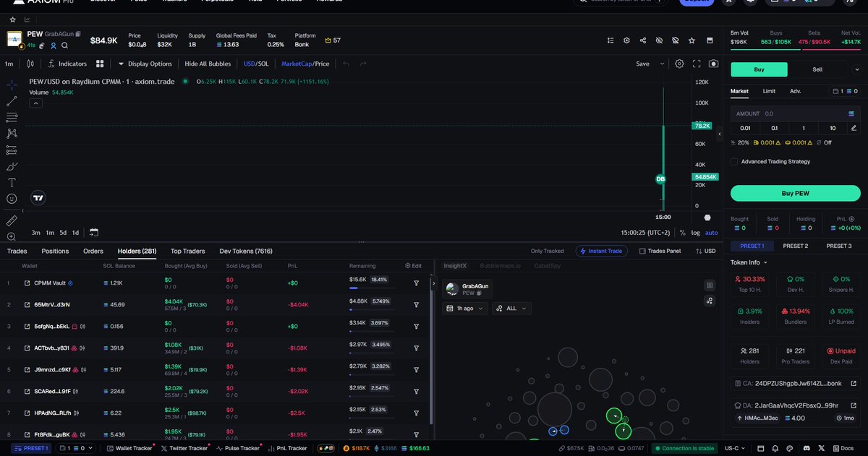Select the PRESET 2 tab
Viewport: 868px width, 456px height.
point(795,246)
